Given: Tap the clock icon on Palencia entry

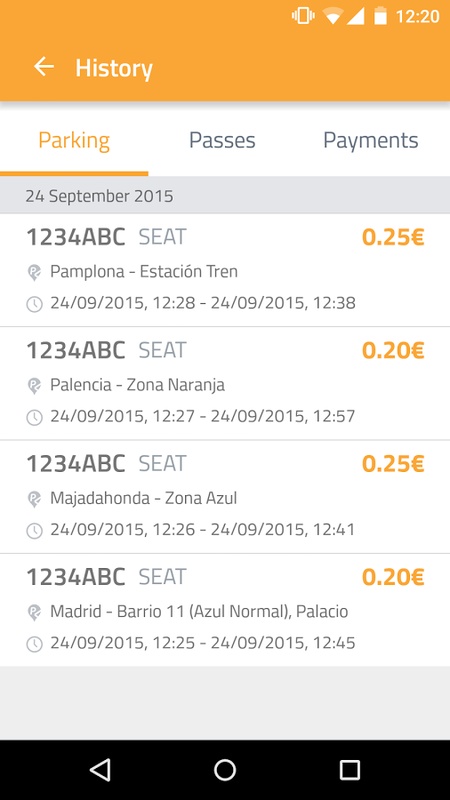Looking at the screenshot, I should [34, 418].
